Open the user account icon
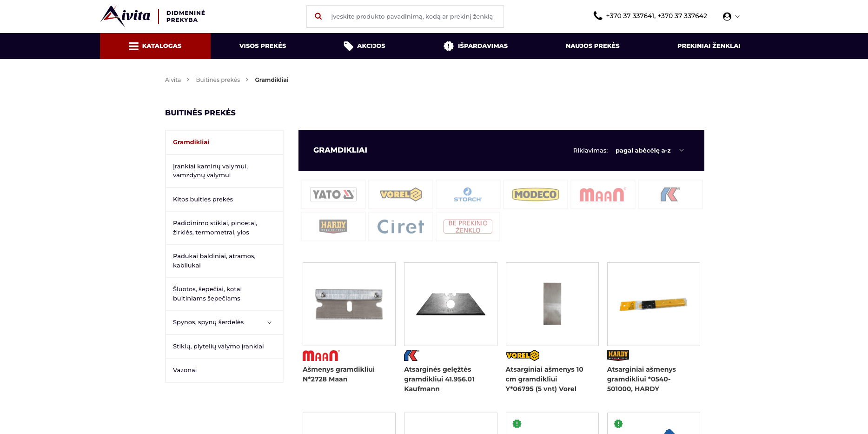 pyautogui.click(x=727, y=17)
